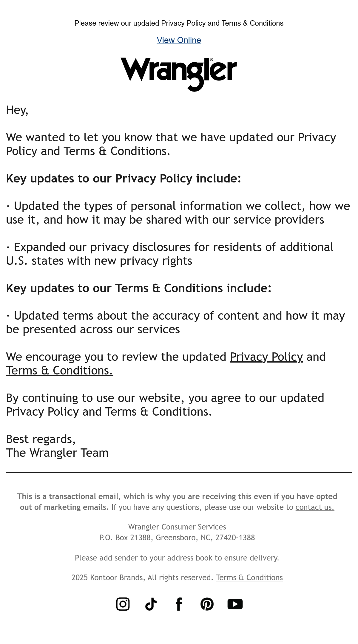Open the footer Terms & Conditions link beside the Kontoor Brands copyright

pyautogui.click(x=249, y=578)
